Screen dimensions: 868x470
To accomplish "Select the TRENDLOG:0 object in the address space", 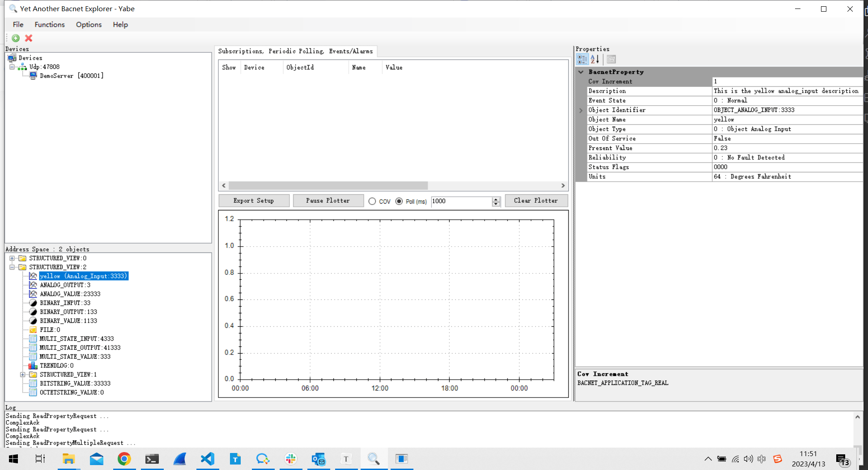I will tap(56, 365).
